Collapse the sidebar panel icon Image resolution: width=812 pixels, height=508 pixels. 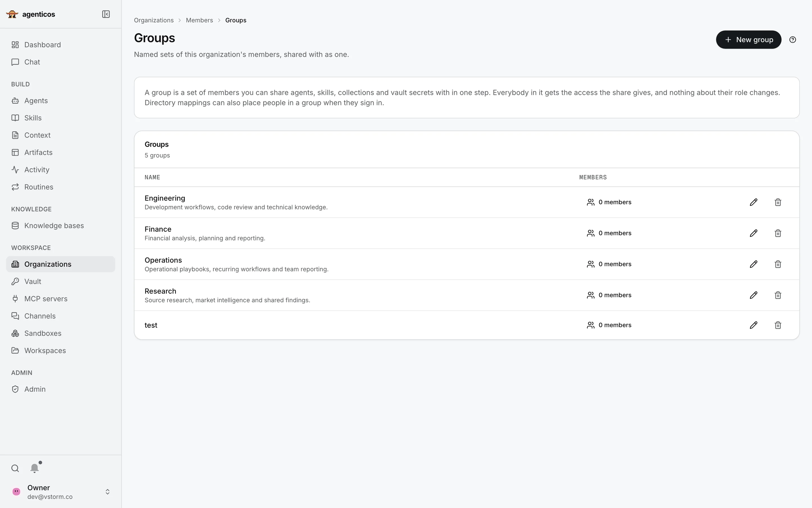pos(106,14)
